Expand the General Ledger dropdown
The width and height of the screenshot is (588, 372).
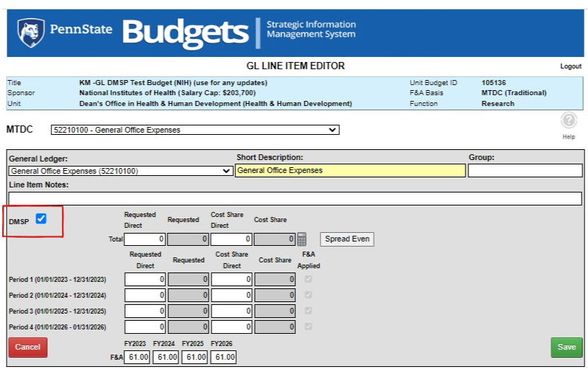pos(120,171)
